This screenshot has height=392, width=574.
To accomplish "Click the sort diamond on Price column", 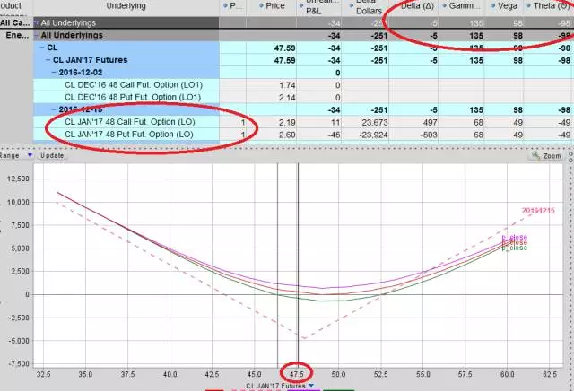I will pyautogui.click(x=260, y=5).
